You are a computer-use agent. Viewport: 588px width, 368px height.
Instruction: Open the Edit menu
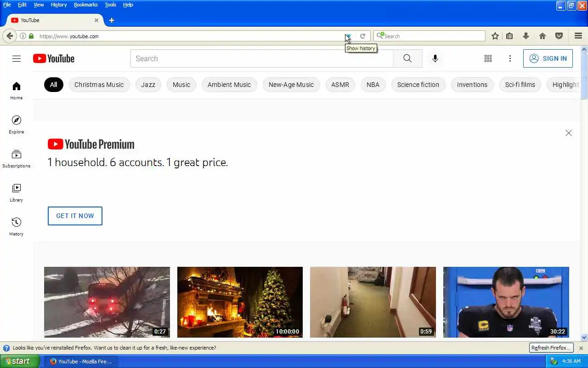pos(22,5)
